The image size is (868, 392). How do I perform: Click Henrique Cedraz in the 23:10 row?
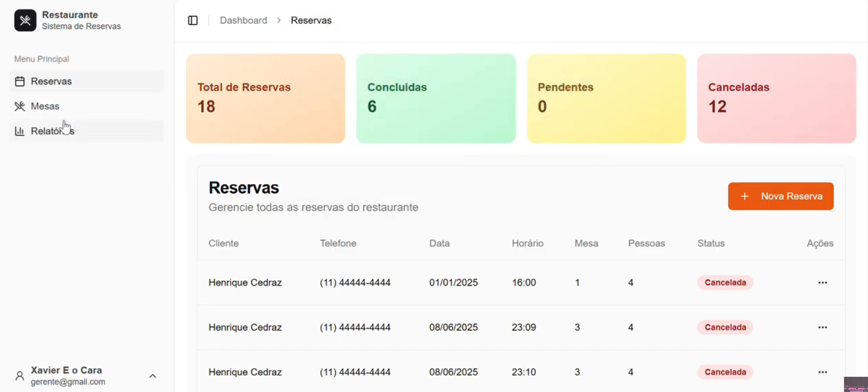coord(245,372)
